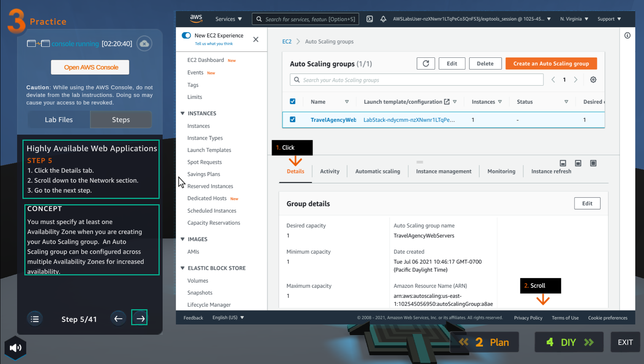This screenshot has width=644, height=364.
Task: Open Cookie preferences in the footer
Action: click(608, 318)
